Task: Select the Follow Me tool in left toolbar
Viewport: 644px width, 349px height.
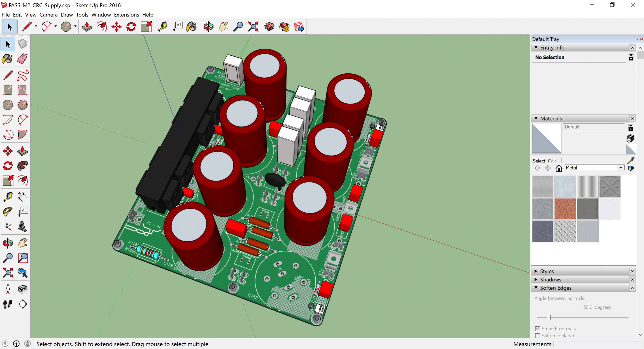Action: tap(23, 166)
